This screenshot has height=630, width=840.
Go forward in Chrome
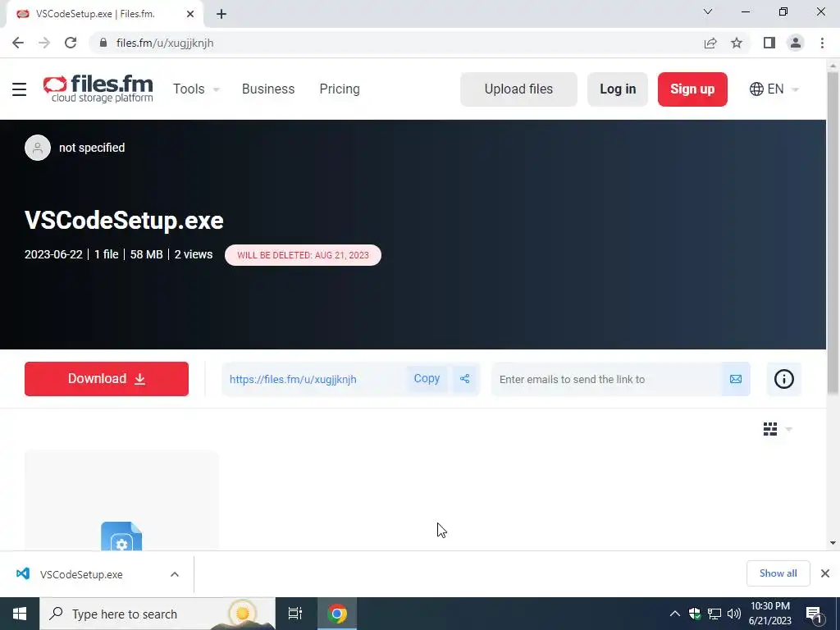[x=44, y=43]
